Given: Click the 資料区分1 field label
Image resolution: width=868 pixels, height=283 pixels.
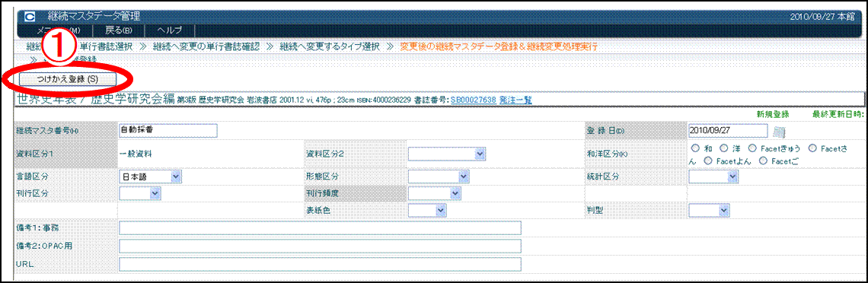Looking at the screenshot, I should pos(35,154).
